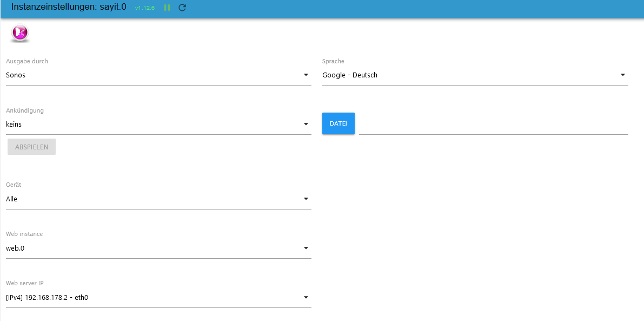Focus the file path field beside DATEI
The height and width of the screenshot is (321, 644).
click(493, 125)
